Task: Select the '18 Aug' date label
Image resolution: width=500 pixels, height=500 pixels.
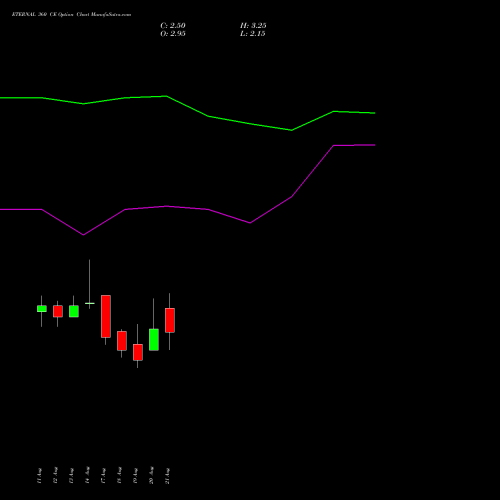Action: 119,475
